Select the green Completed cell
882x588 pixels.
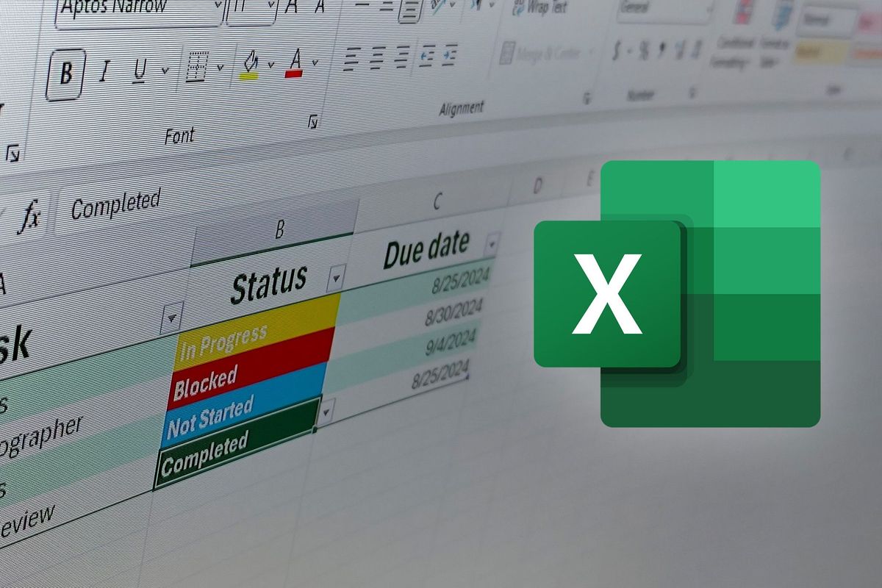point(237,442)
